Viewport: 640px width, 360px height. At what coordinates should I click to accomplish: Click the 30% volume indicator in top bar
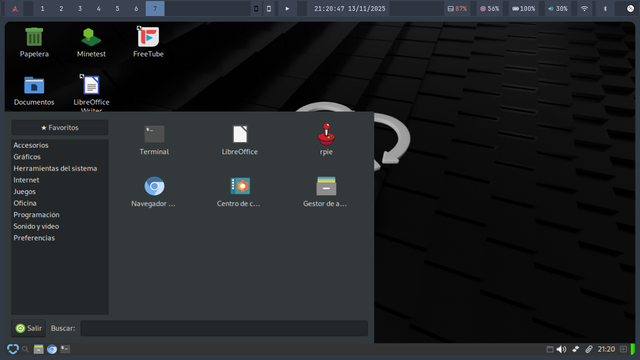[558, 9]
